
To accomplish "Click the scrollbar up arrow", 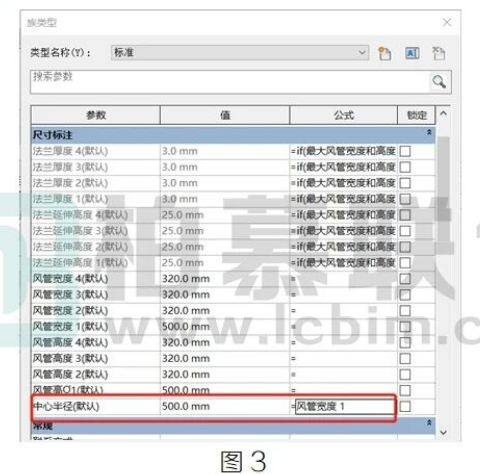I will [x=443, y=113].
